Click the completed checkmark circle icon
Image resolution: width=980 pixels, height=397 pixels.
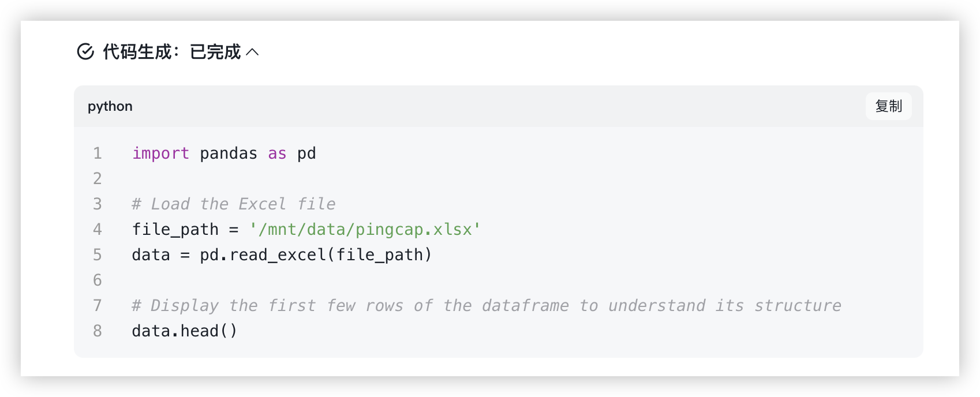point(85,52)
